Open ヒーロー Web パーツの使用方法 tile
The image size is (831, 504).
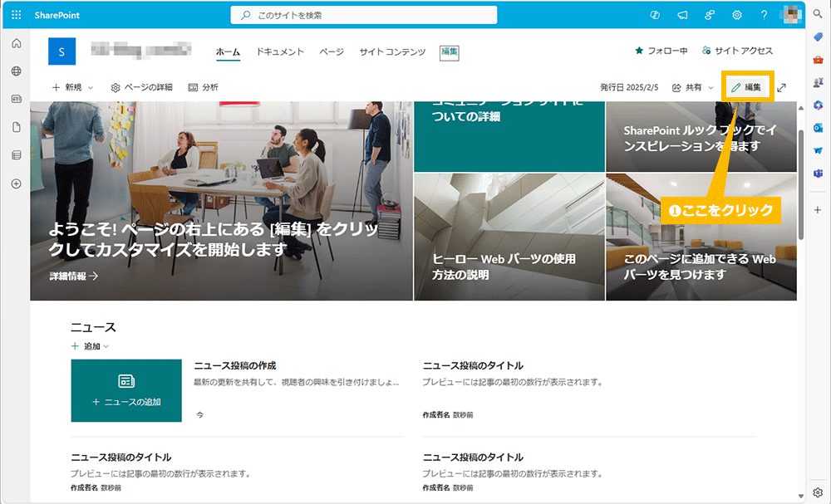click(x=509, y=237)
